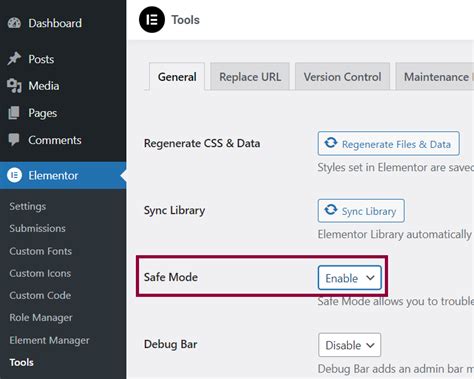Viewport: 474px width, 379px height.
Task: Click the Elementor sidebar logo icon
Action: pos(14,175)
